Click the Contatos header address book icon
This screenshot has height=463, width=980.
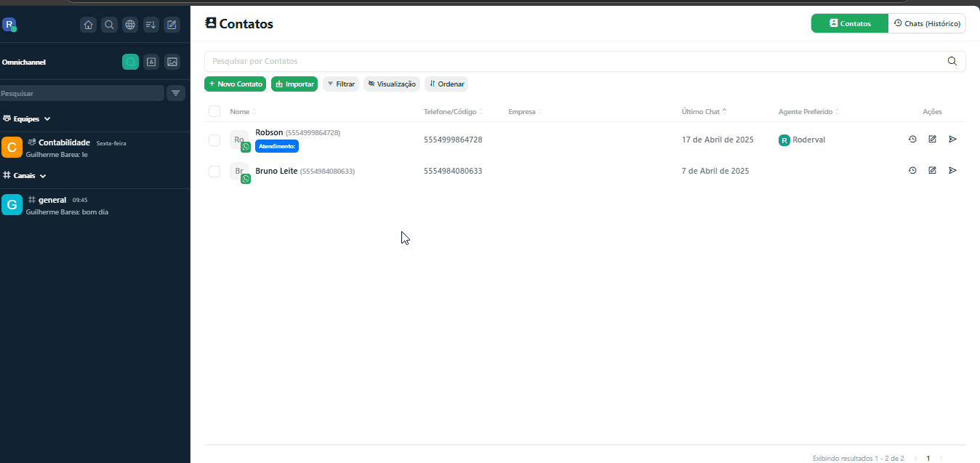tap(211, 23)
